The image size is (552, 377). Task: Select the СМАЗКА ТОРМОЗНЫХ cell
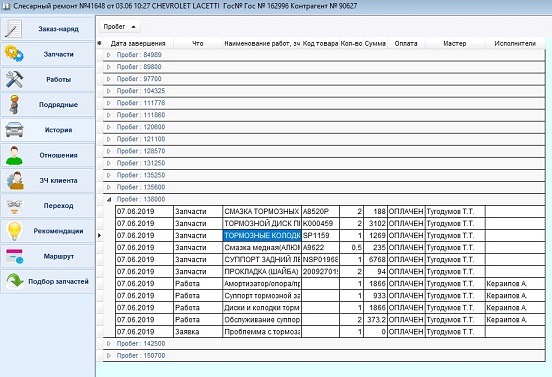point(262,212)
